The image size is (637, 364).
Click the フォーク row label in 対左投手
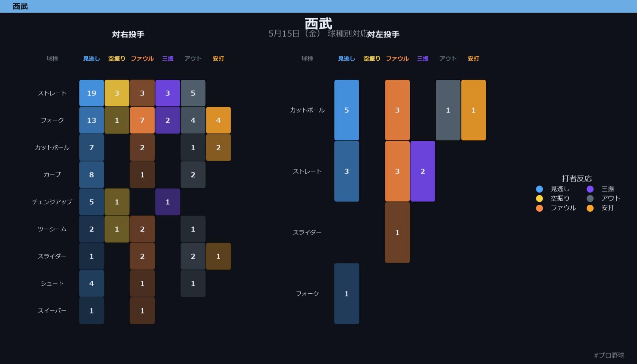(307, 294)
